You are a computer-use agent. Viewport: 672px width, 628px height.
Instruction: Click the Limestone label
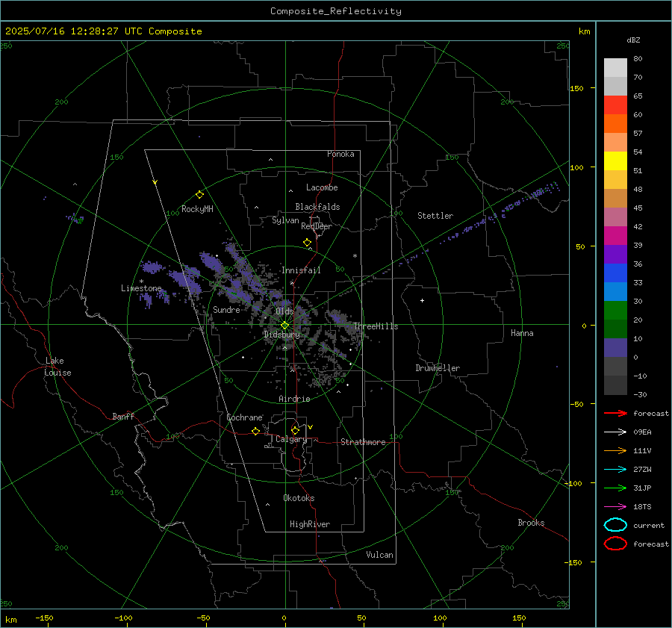click(x=141, y=288)
